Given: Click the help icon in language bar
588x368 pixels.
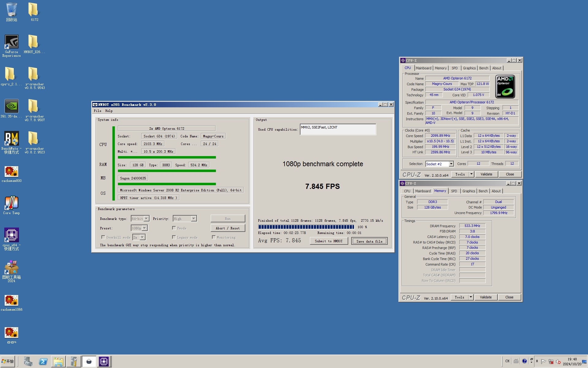Looking at the screenshot, I should pos(524,361).
